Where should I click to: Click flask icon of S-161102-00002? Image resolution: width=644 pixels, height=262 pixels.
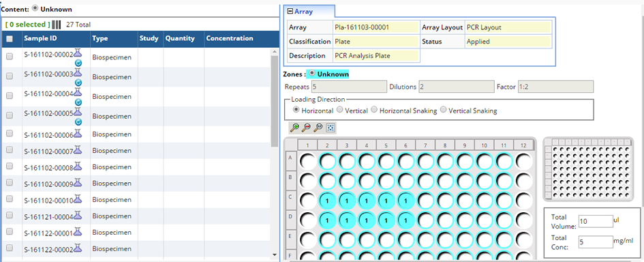78,53
